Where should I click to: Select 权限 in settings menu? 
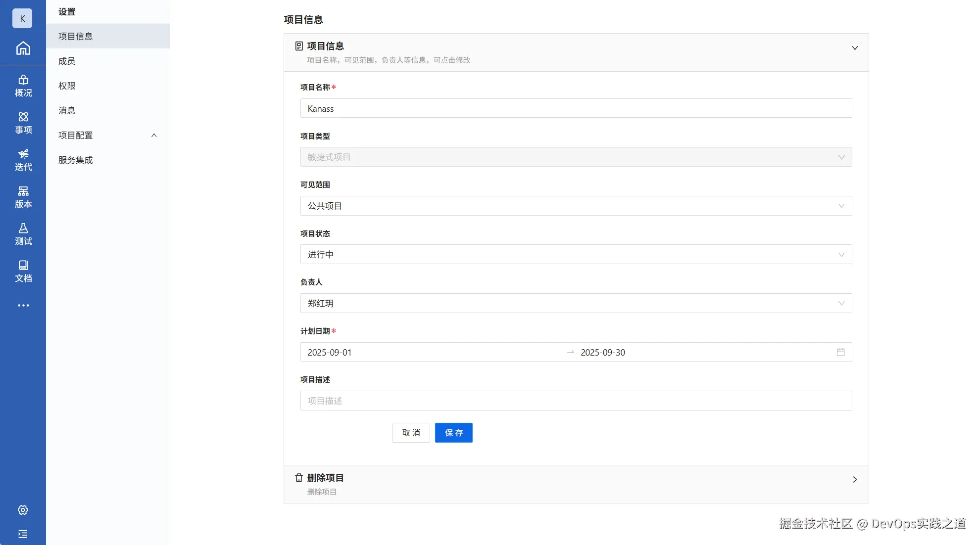point(67,86)
